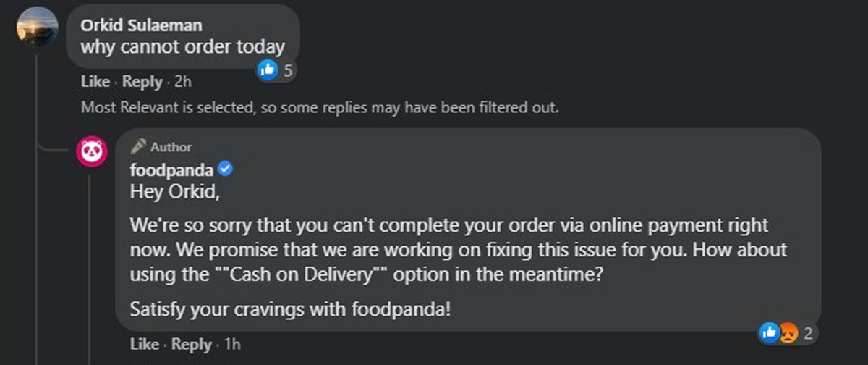Screen dimensions: 868x365
Task: Click foodpanda's blue verified badge
Action: 226,169
